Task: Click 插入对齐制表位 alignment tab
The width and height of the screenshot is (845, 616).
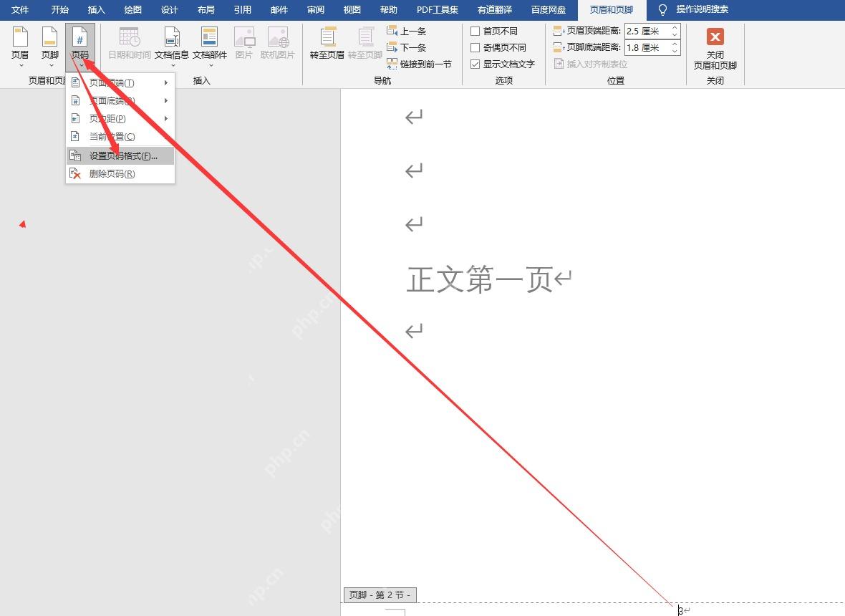Action: coord(591,64)
